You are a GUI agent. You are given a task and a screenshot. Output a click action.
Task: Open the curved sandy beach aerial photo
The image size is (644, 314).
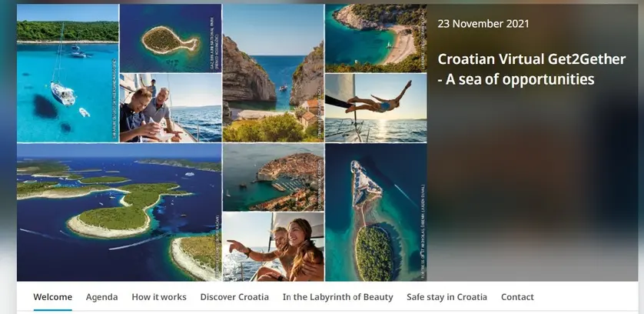coord(376,38)
